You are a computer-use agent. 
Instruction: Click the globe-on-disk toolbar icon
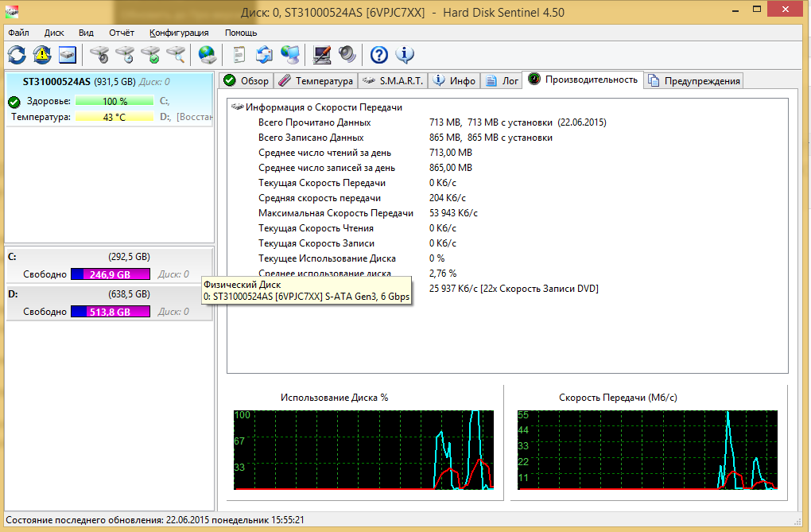[x=207, y=55]
